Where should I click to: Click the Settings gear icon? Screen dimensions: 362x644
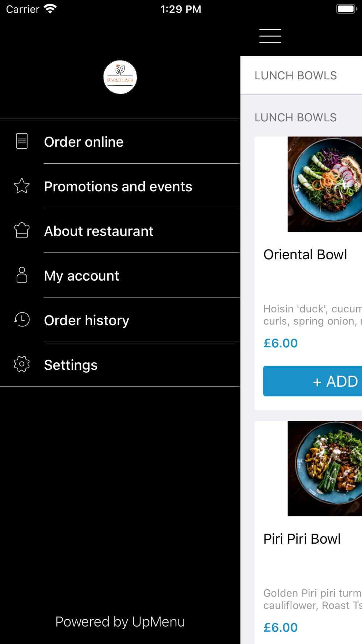(x=22, y=364)
